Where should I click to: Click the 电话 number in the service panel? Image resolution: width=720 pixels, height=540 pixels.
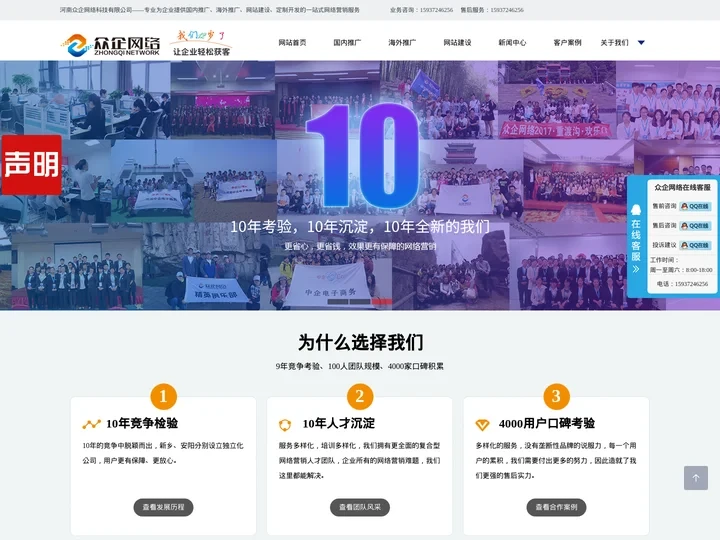tap(682, 284)
